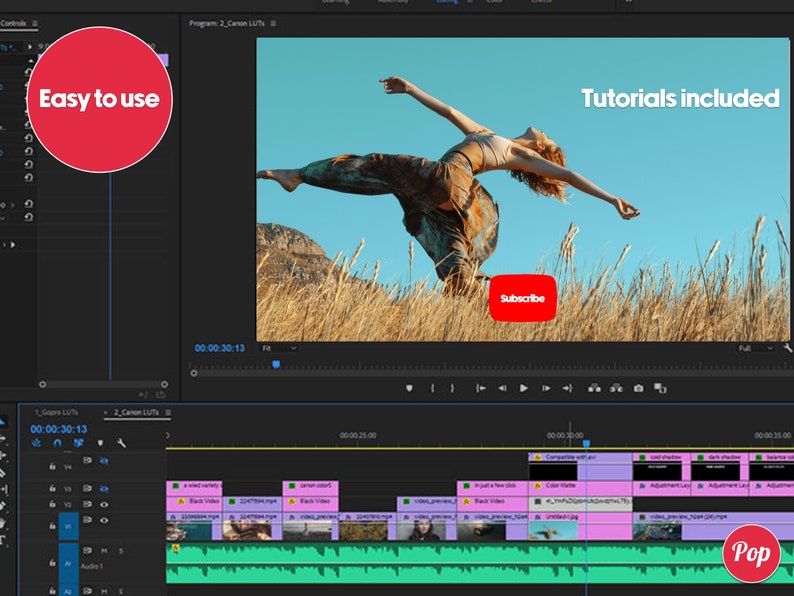Mute audio track A2 with M
Image resolution: width=794 pixels, height=596 pixels.
(104, 591)
